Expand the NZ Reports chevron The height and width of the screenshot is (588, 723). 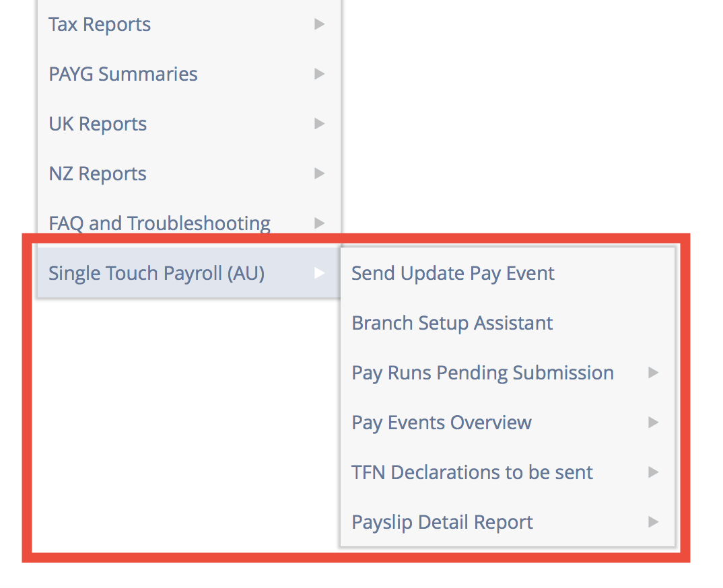pyautogui.click(x=319, y=174)
